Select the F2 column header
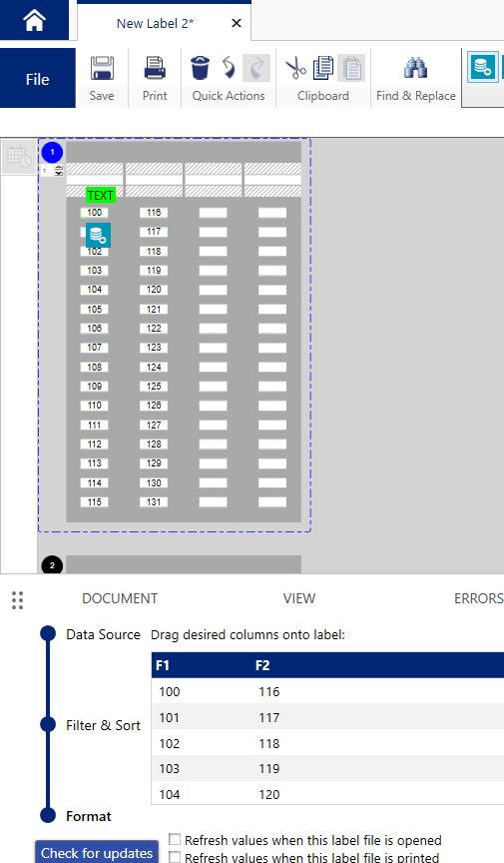Viewport: 504px width, 863px height. [x=262, y=665]
